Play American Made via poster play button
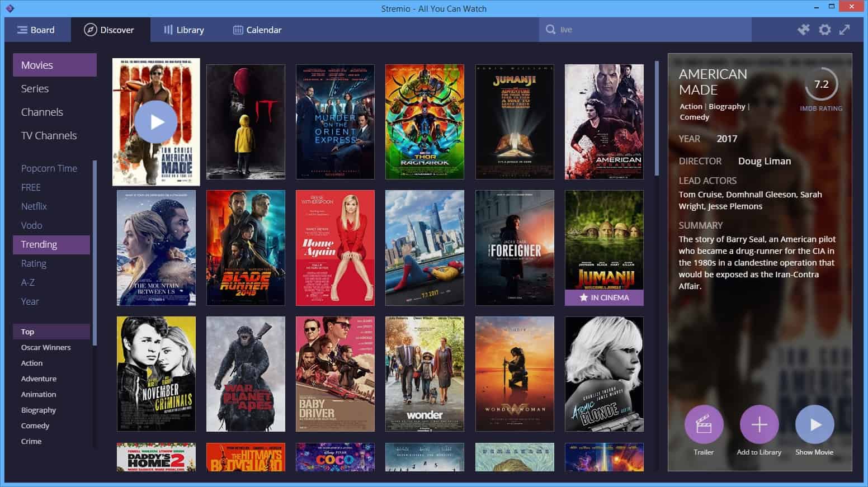 [x=156, y=122]
